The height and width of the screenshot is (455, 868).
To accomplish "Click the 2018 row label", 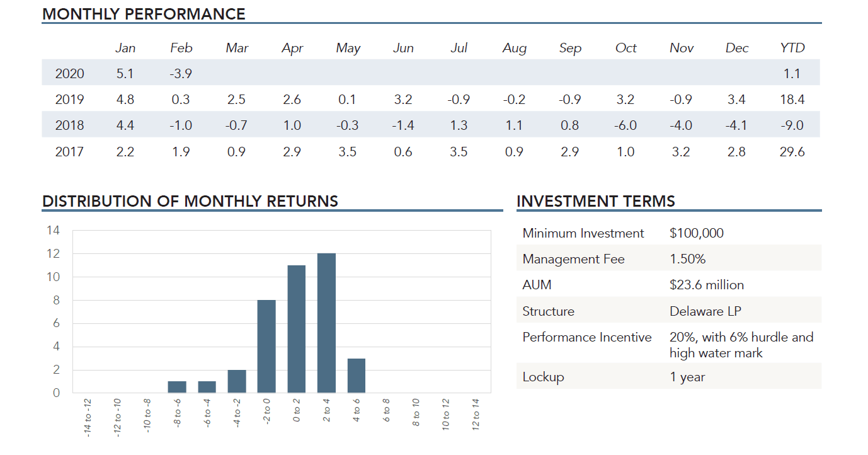I will (x=69, y=125).
